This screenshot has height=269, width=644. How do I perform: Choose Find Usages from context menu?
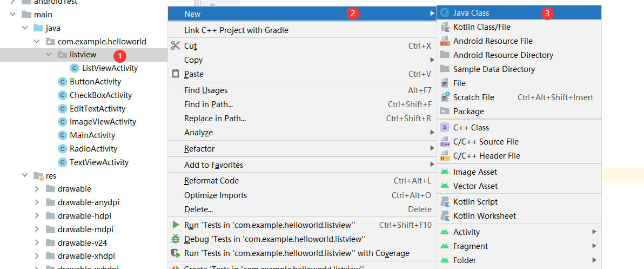click(x=206, y=90)
